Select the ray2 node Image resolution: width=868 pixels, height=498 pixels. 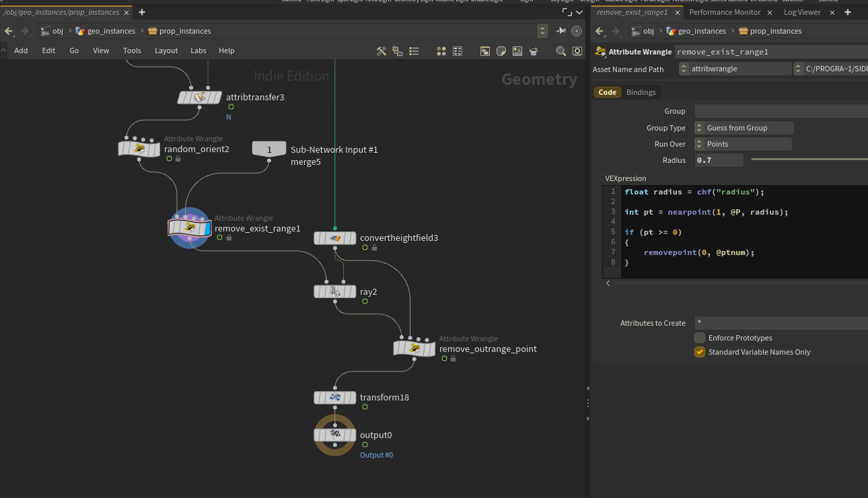(x=335, y=292)
